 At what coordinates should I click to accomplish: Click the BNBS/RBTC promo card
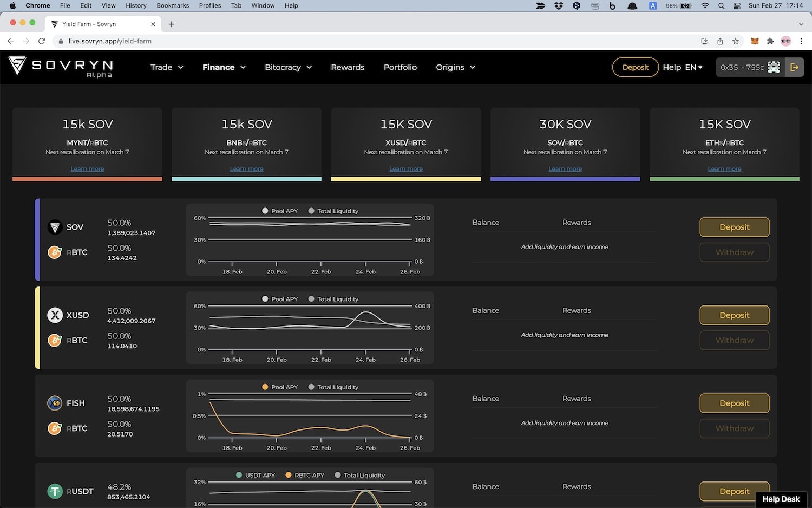click(x=246, y=144)
